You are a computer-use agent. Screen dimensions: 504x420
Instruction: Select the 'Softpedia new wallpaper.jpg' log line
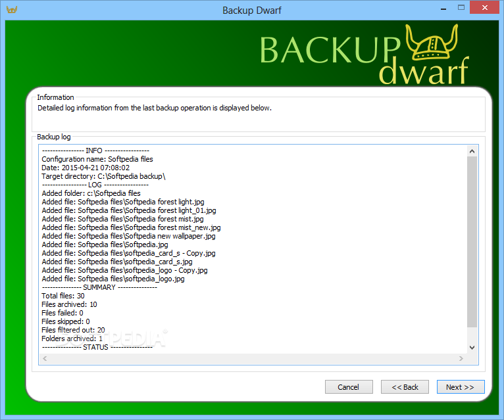128,236
